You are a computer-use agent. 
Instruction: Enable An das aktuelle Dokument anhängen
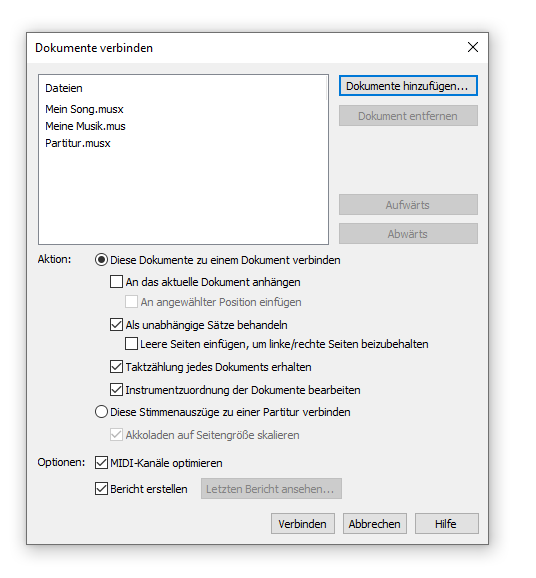tap(116, 282)
